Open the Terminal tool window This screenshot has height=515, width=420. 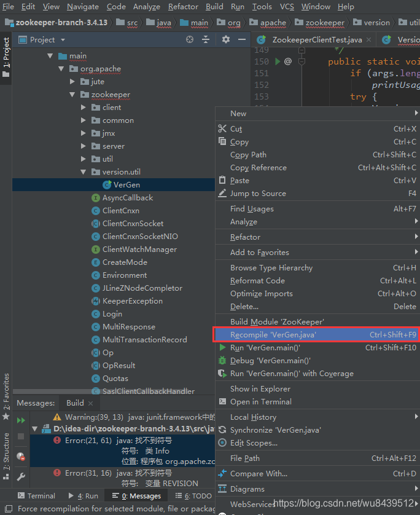pos(36,495)
